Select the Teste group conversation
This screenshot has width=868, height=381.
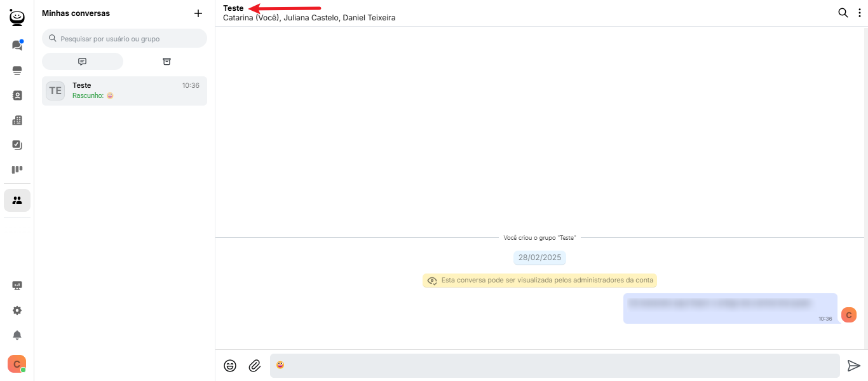tap(125, 90)
